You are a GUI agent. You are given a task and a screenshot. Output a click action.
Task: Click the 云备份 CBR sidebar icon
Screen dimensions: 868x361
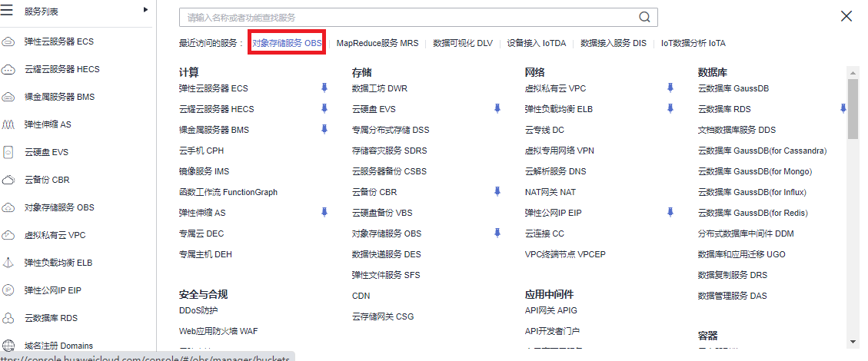(x=8, y=180)
